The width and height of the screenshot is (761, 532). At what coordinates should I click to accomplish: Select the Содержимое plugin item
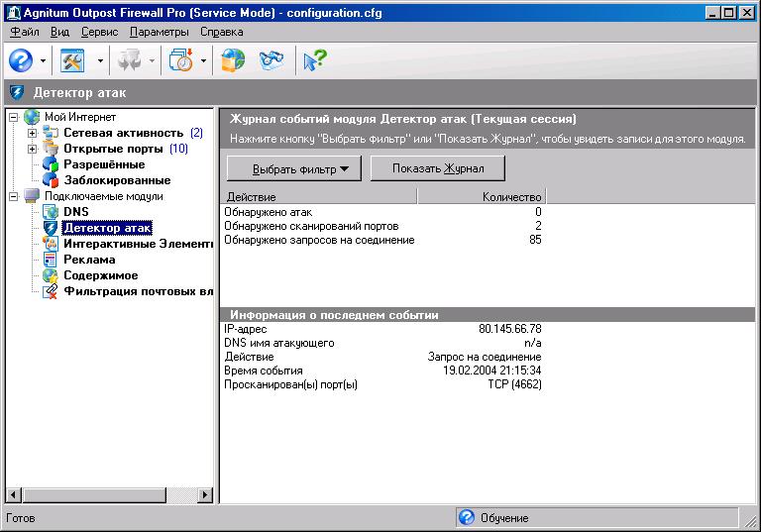click(100, 275)
